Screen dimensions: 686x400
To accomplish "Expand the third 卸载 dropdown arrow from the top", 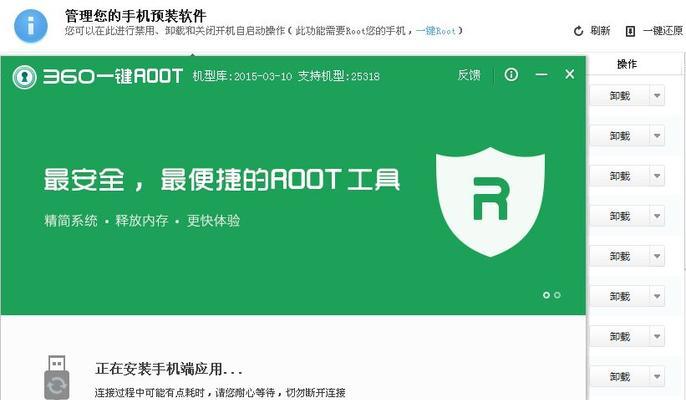I will click(x=657, y=176).
